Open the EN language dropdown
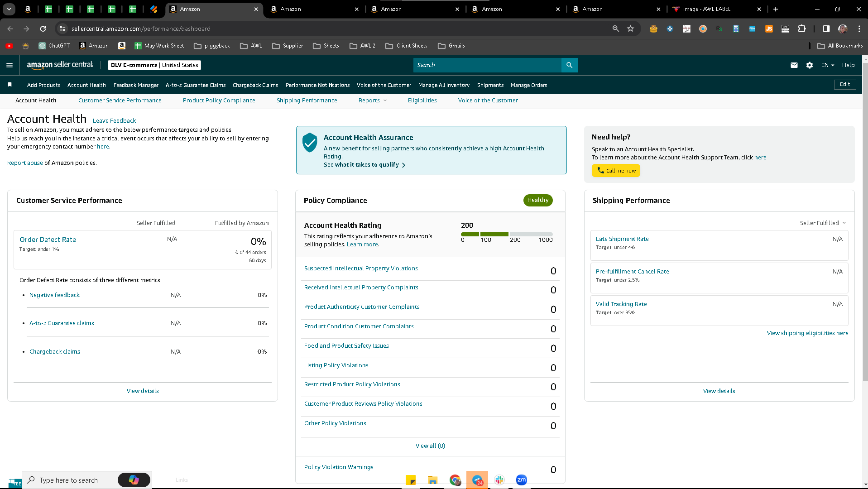This screenshot has width=868, height=489. pos(828,65)
